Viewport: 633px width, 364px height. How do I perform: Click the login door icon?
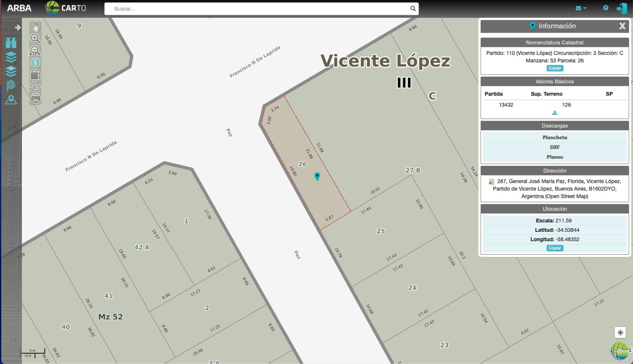(622, 8)
